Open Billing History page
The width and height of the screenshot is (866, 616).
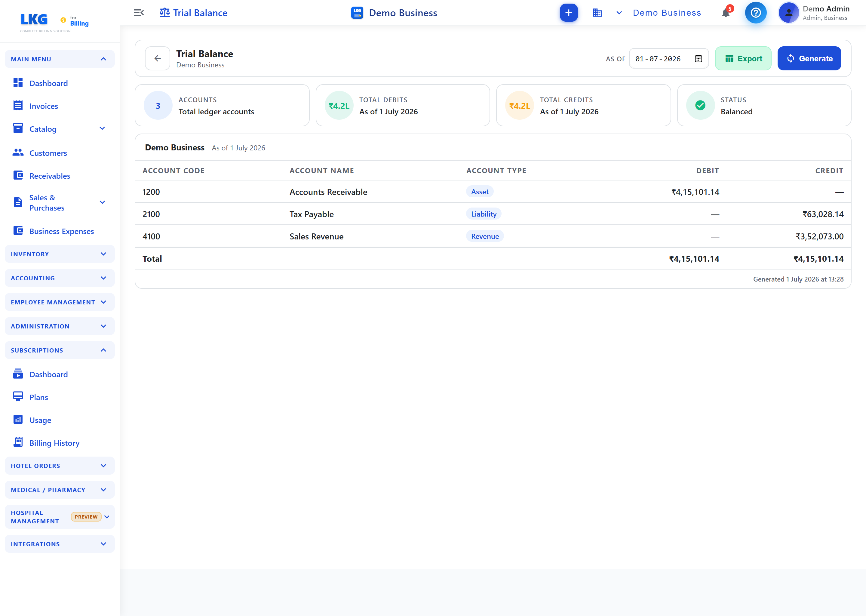(54, 443)
